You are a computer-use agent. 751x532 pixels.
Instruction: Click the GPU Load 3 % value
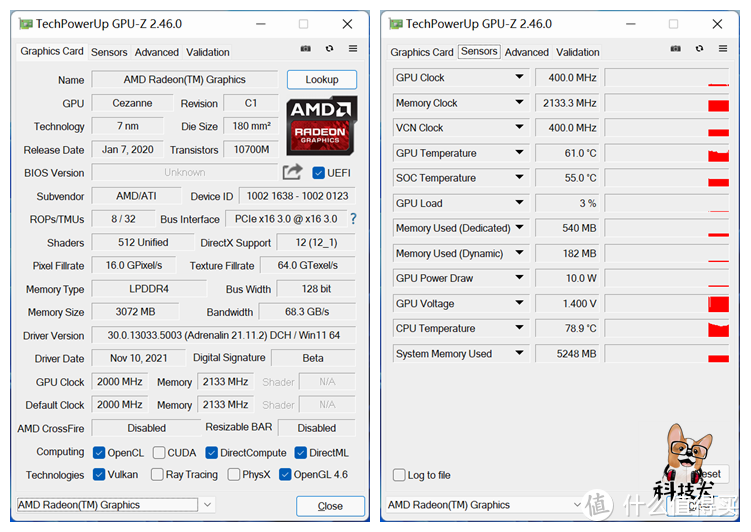click(567, 204)
